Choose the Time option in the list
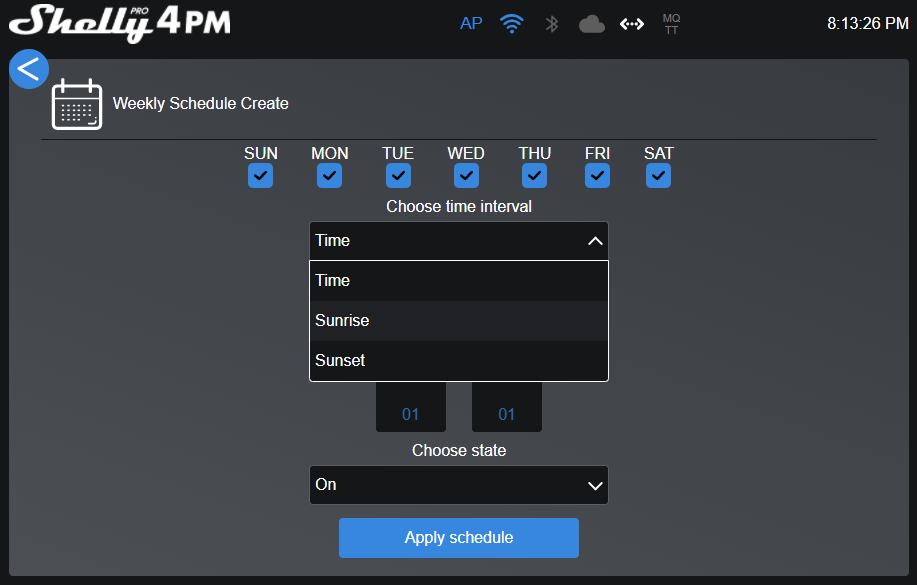This screenshot has height=585, width=917. click(x=458, y=281)
